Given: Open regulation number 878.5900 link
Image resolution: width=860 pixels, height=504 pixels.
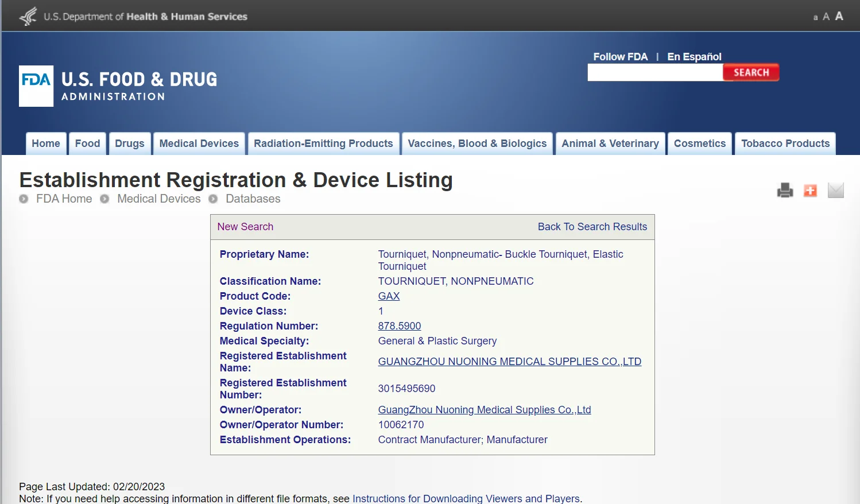Looking at the screenshot, I should 400,326.
